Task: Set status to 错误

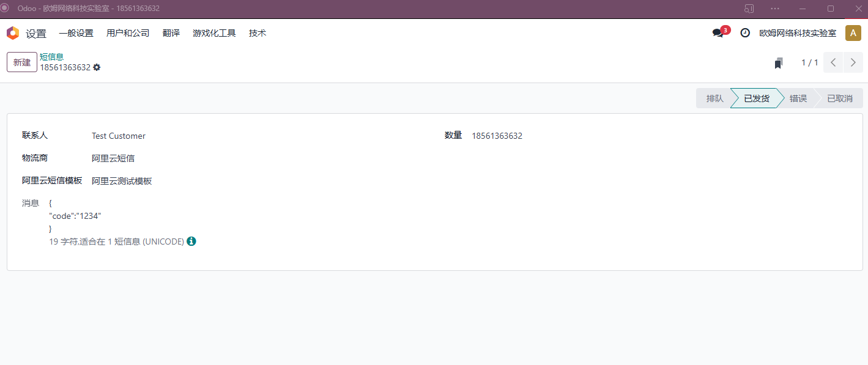Action: [x=798, y=98]
